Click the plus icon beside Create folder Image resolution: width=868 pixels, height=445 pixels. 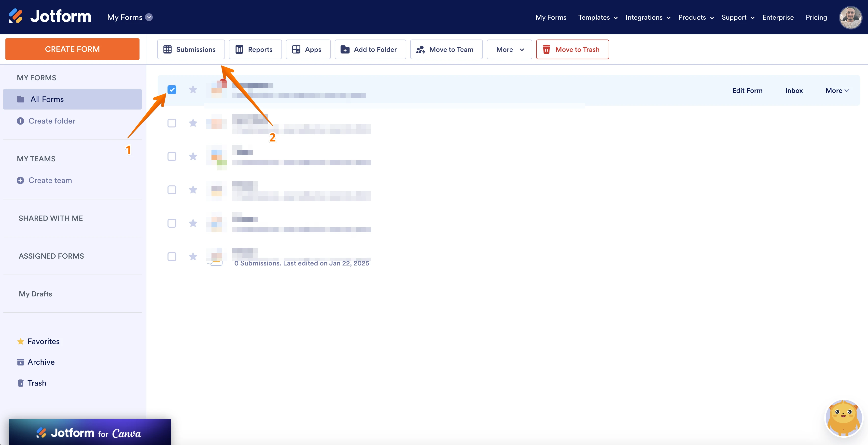click(21, 121)
